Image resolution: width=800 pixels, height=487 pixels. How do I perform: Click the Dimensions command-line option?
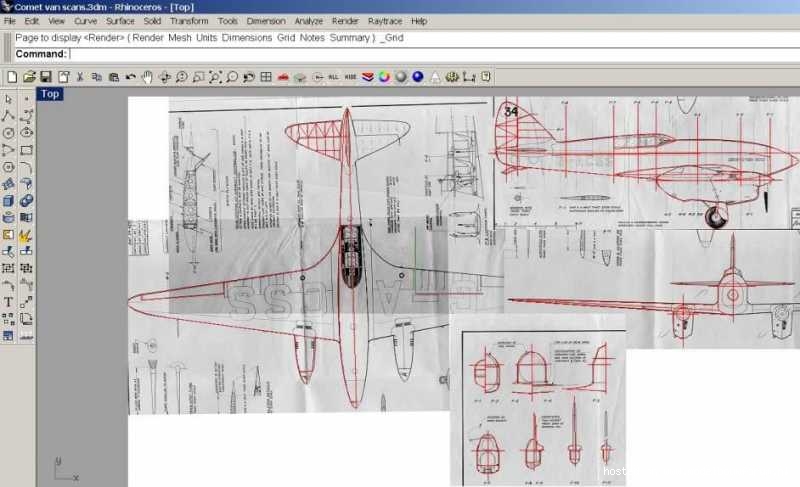pyautogui.click(x=247, y=38)
